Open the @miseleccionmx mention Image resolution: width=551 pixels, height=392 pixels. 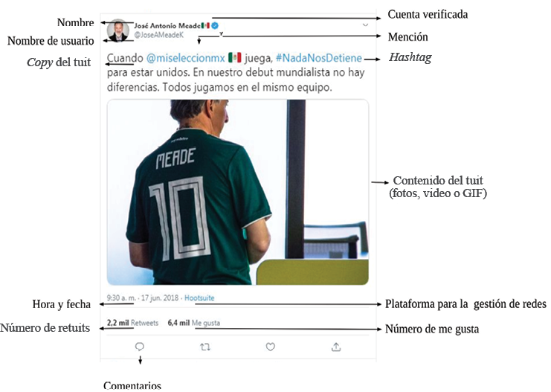click(x=186, y=58)
